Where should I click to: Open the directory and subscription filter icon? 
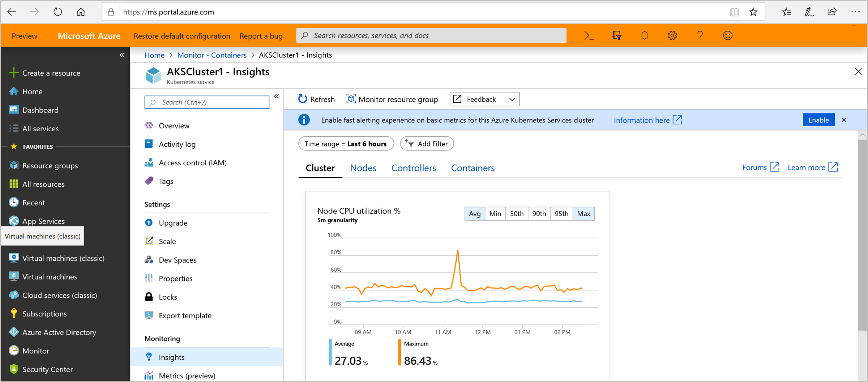click(617, 35)
